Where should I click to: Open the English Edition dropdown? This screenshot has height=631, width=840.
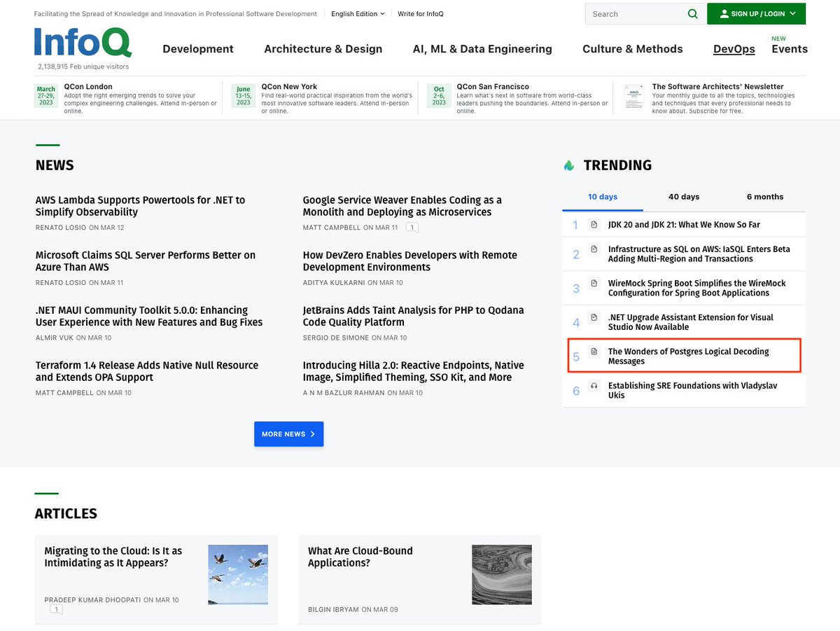(358, 13)
